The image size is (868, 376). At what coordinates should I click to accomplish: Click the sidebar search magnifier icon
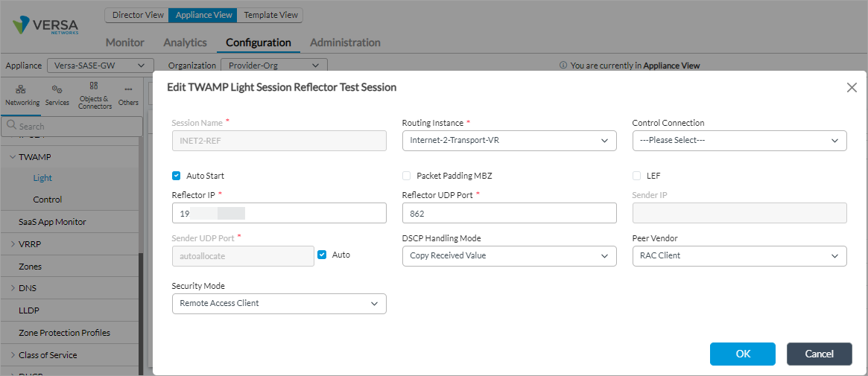(x=11, y=126)
